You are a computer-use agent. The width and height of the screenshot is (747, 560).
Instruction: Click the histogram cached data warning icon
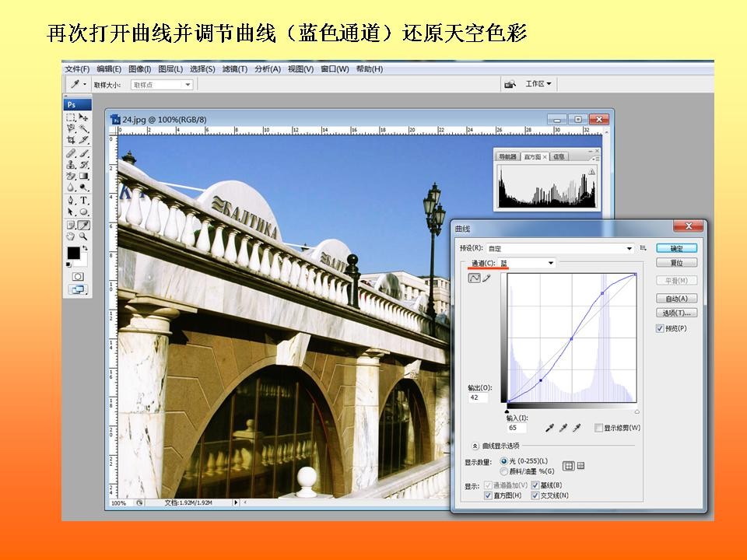[591, 172]
